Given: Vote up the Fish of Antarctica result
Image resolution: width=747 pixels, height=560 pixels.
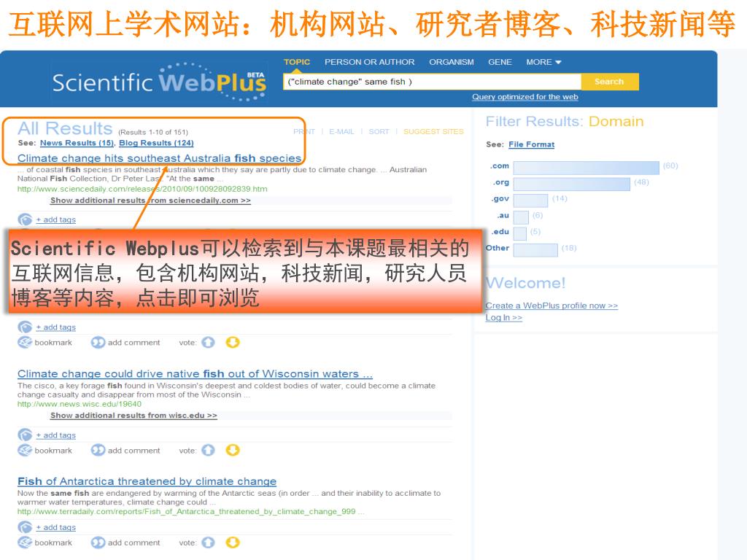Looking at the screenshot, I should pyautogui.click(x=208, y=542).
